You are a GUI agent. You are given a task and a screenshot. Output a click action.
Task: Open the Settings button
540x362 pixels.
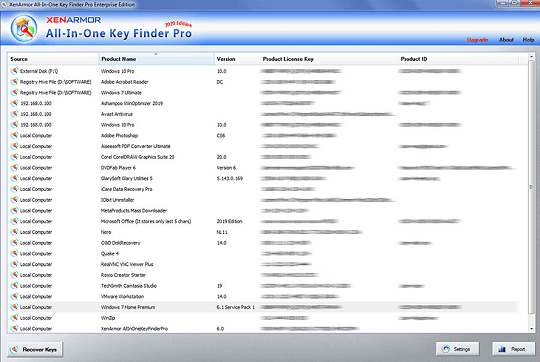(457, 349)
